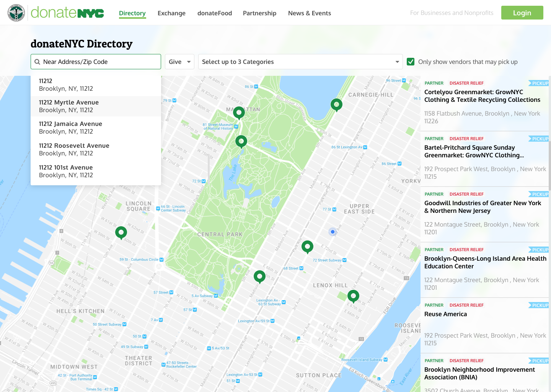551x392 pixels.
Task: Click the 77 St subway station icon
Action: coord(334,209)
